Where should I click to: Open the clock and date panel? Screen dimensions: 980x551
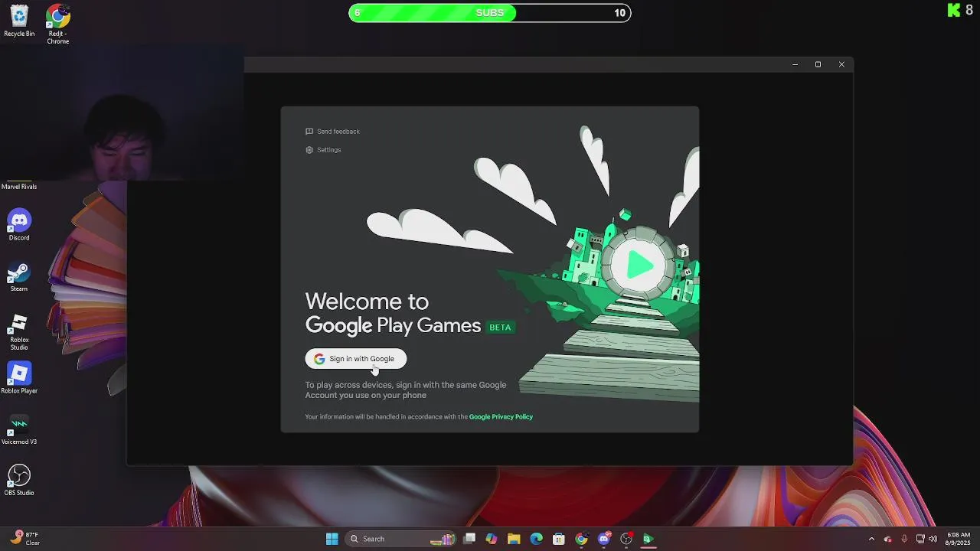coord(959,539)
